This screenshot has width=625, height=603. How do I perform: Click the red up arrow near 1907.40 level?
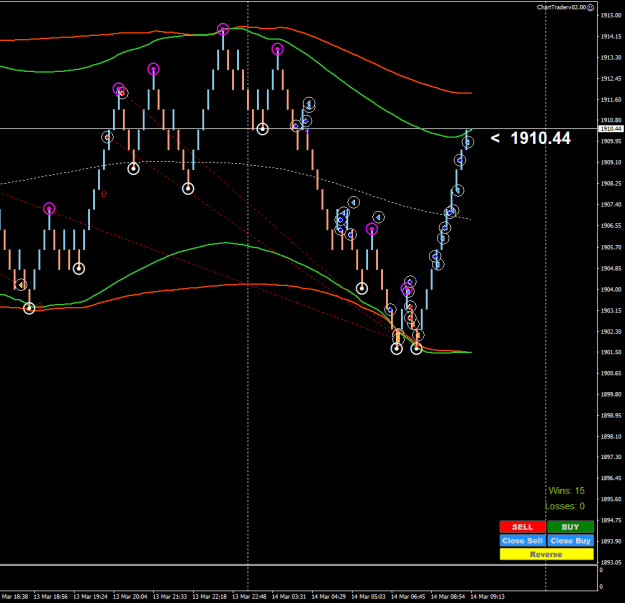(104, 194)
